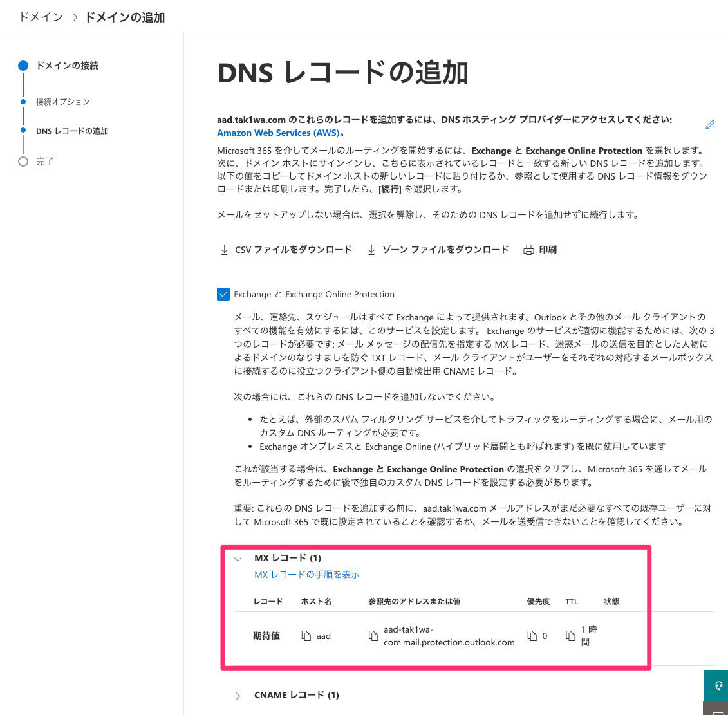Uncheck Exchange と Exchange Online Protection
The width and height of the screenshot is (728, 715).
tap(223, 294)
